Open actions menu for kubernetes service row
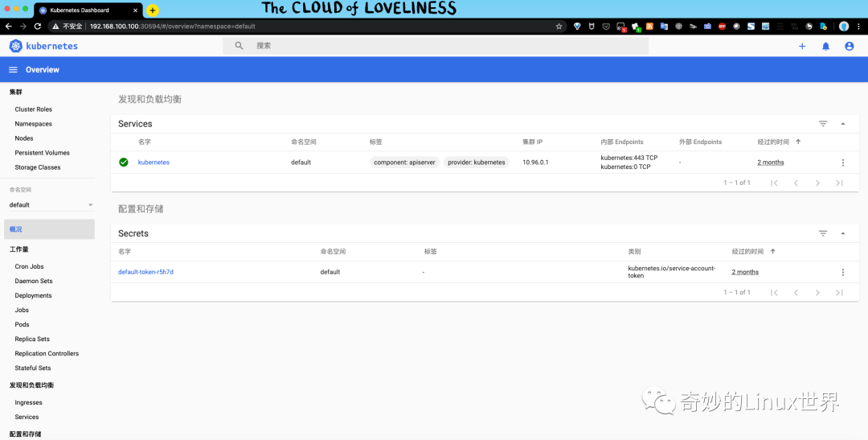 click(843, 162)
